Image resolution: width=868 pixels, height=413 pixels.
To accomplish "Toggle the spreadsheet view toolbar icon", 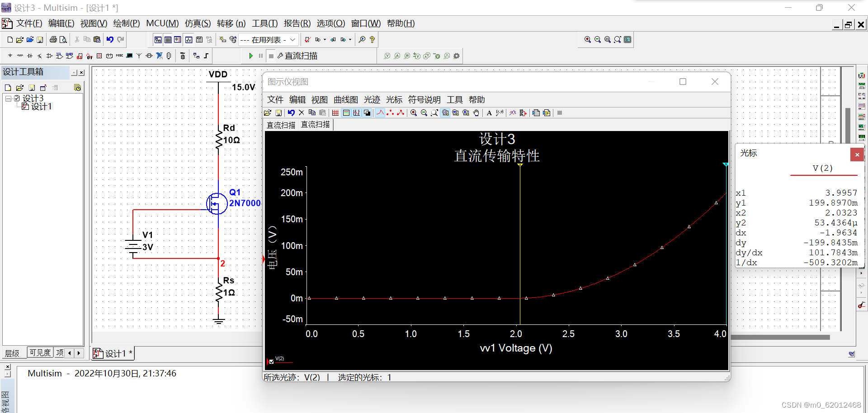I will pos(168,40).
